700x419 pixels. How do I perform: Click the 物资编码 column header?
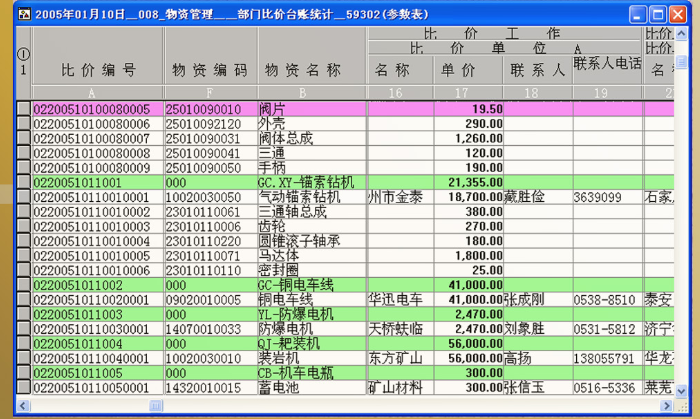point(210,71)
